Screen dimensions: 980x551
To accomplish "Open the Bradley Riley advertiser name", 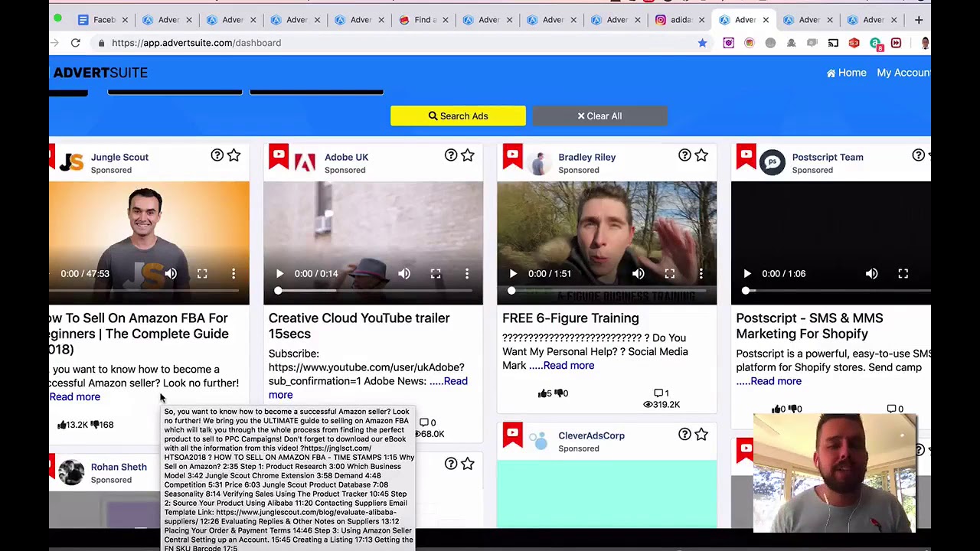I will click(x=586, y=157).
